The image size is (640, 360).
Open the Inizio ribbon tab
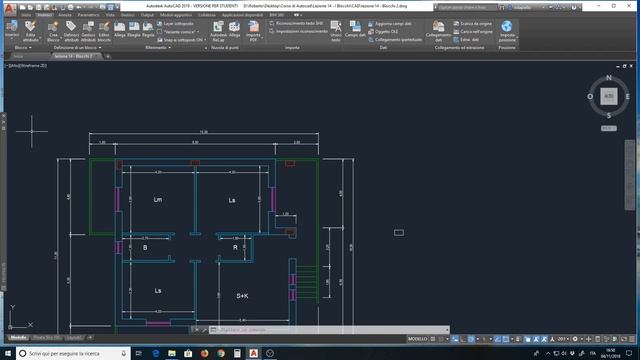26,15
